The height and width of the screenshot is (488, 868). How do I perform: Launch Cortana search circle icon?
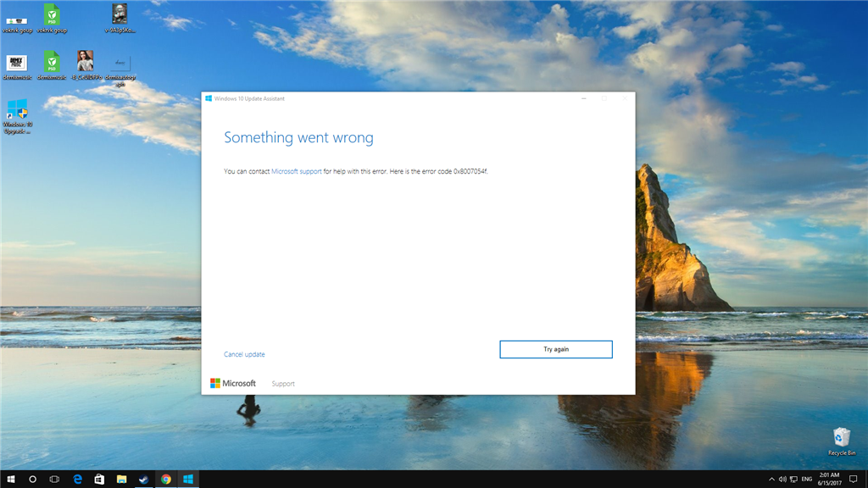click(33, 480)
